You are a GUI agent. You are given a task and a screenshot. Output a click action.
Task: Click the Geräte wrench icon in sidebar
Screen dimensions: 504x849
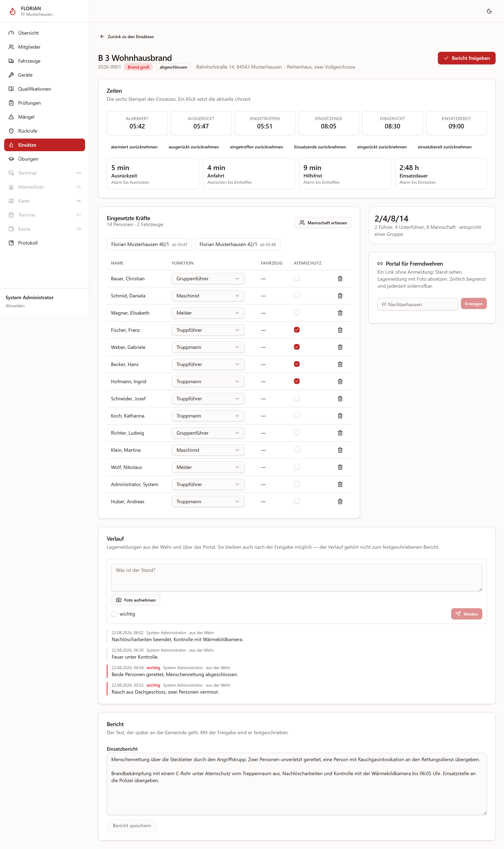click(11, 75)
